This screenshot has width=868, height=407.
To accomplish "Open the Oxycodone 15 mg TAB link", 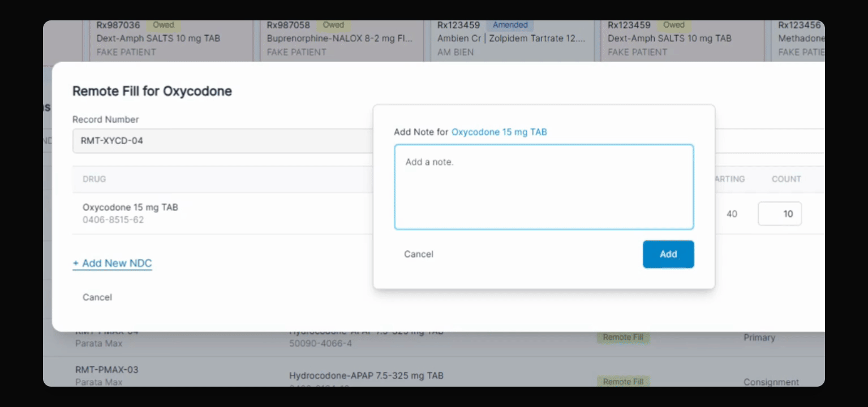I will [499, 132].
